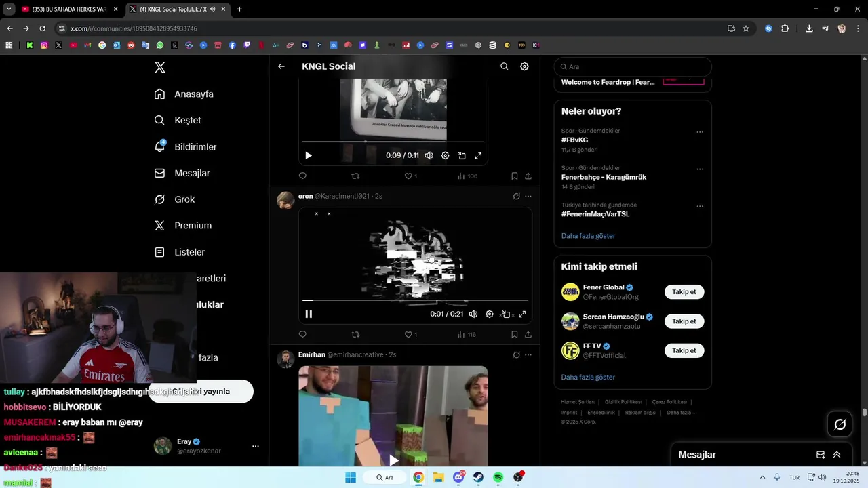
Task: Expand eren's video to fullscreen
Action: point(522,314)
